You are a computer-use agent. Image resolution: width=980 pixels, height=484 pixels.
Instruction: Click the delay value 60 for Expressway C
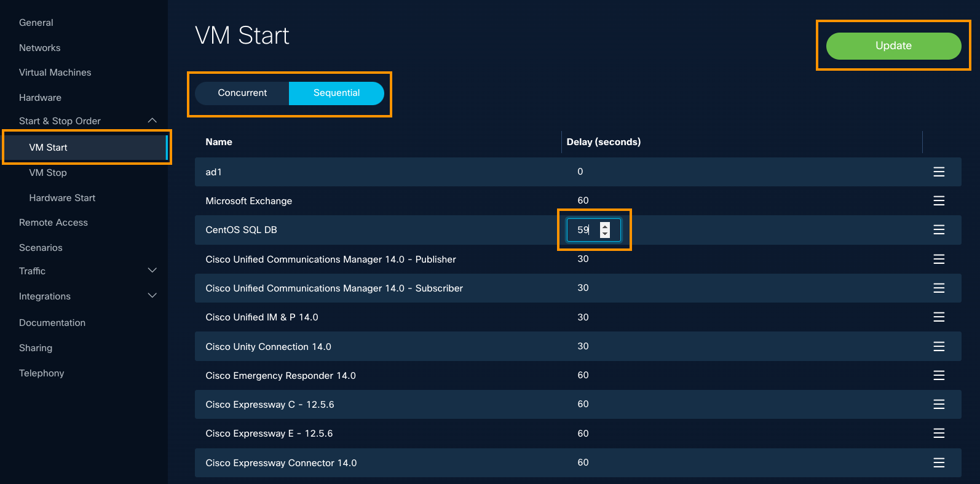coord(583,404)
